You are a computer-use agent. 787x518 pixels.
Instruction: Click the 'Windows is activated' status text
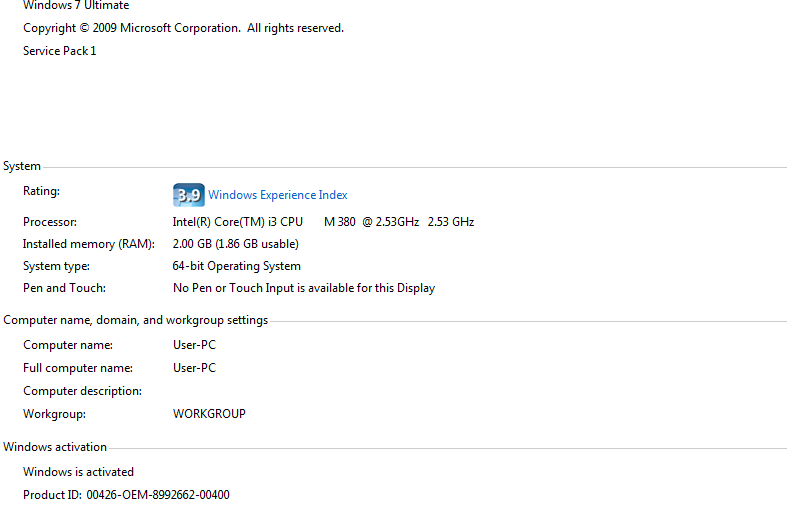tap(78, 472)
